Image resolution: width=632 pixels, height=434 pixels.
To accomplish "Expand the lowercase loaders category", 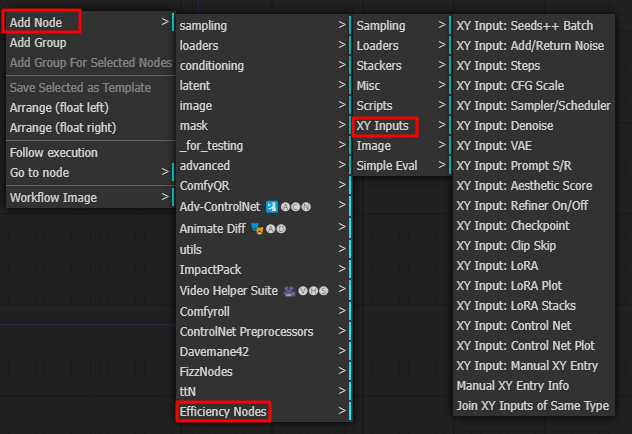I will pyautogui.click(x=264, y=46).
